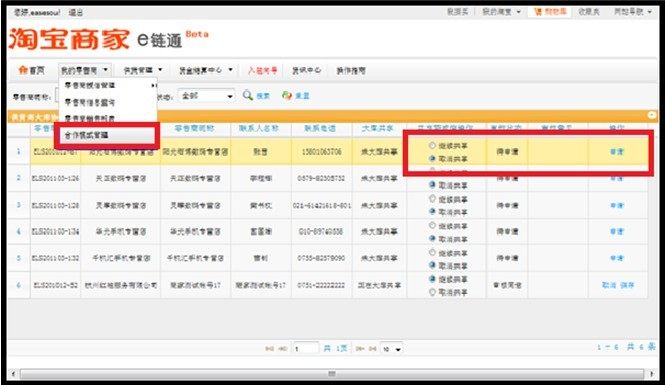665x386 pixels.
Task: Select 取消共享 radio in row 1
Action: (432, 158)
